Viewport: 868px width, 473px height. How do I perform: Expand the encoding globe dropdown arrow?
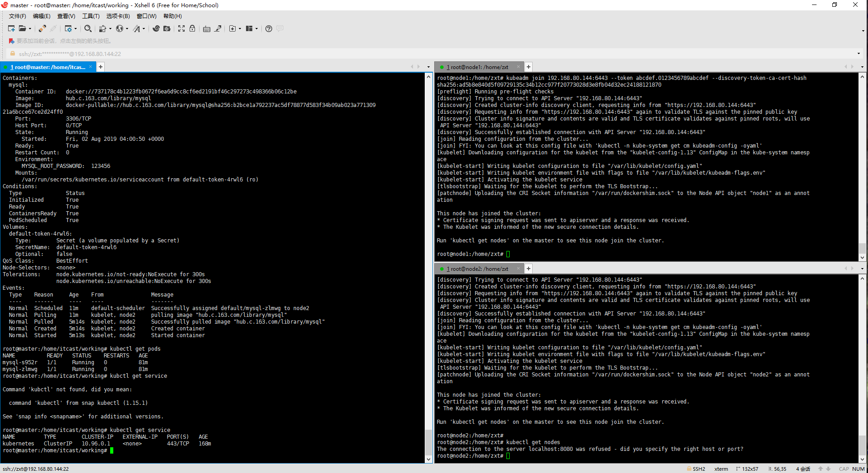pos(127,29)
